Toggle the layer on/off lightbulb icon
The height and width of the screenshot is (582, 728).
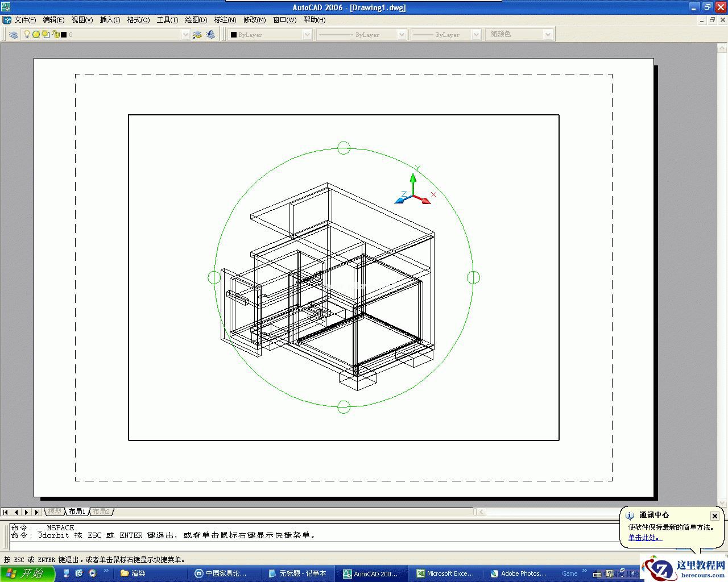pos(26,35)
